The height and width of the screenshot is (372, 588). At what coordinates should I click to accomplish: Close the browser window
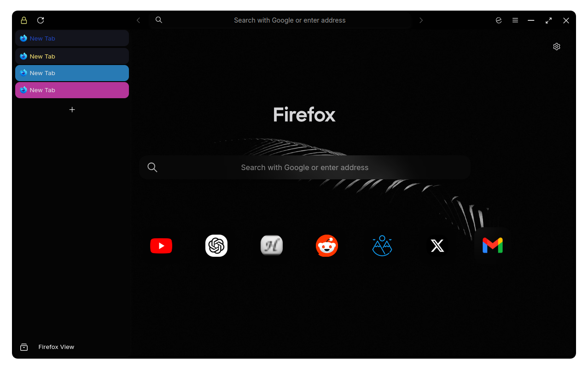566,20
